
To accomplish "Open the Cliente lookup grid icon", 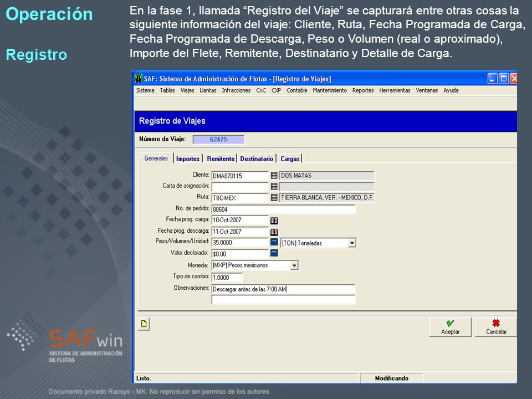I will (274, 176).
